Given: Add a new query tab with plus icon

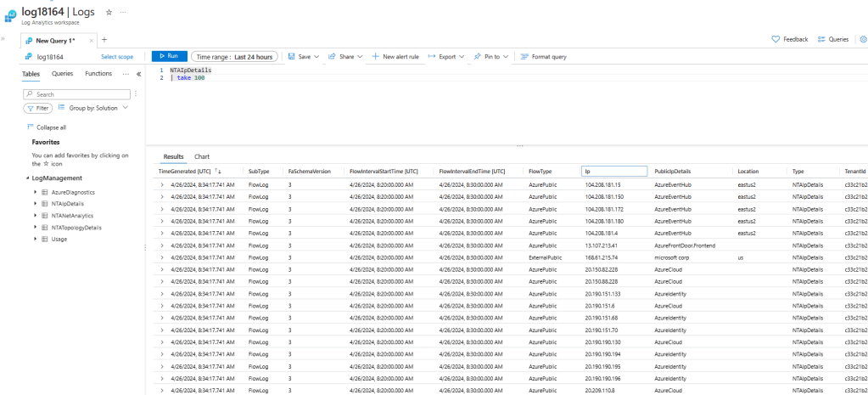Looking at the screenshot, I should pyautogui.click(x=104, y=40).
